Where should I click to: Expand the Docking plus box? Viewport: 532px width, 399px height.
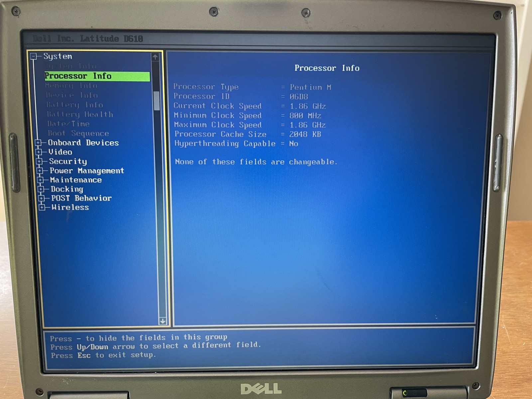point(41,189)
